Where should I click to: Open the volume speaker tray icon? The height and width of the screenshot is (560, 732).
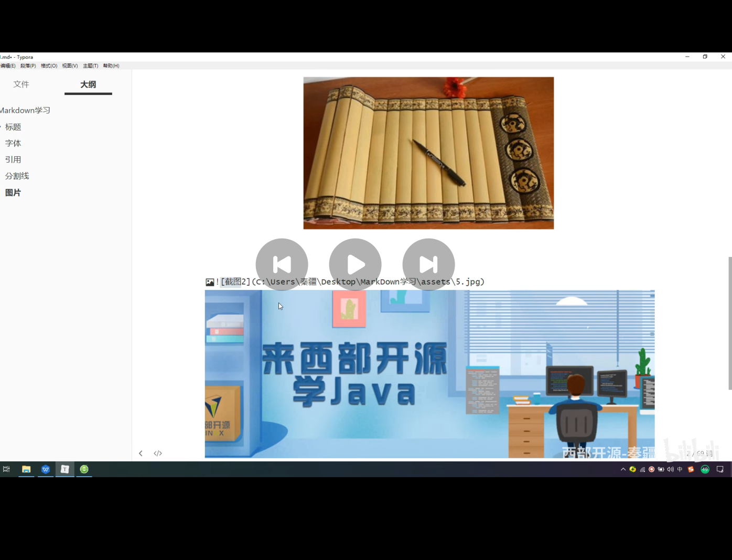[x=671, y=469]
